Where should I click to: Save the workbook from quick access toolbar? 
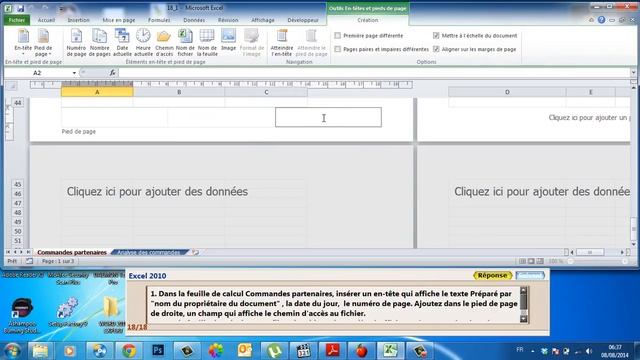click(x=20, y=8)
